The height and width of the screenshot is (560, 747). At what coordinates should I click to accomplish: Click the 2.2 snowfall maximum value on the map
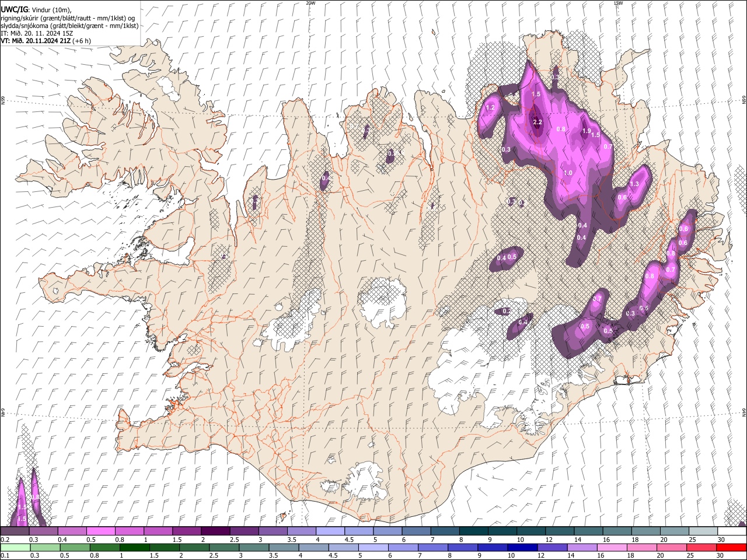pos(537,122)
